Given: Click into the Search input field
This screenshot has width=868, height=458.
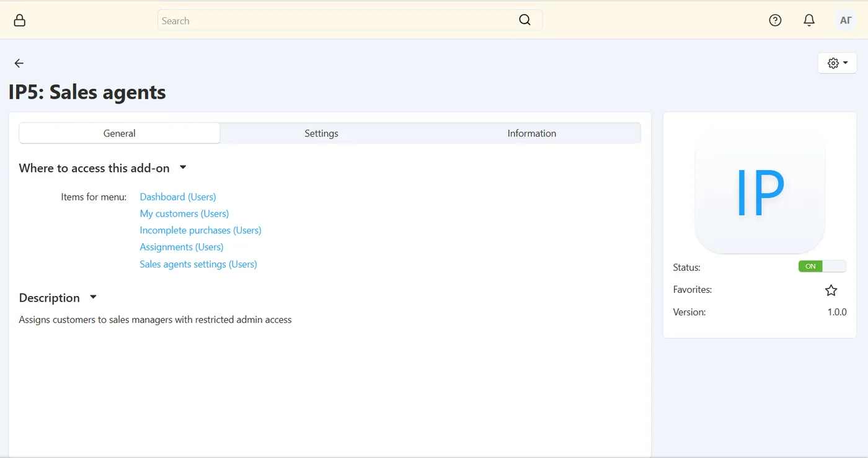Looking at the screenshot, I should click(338, 20).
